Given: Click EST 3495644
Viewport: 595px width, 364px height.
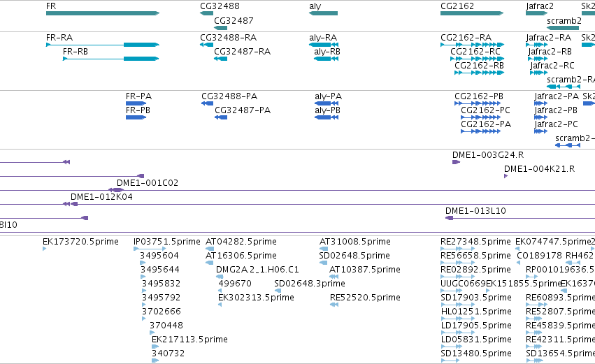Looking at the screenshot, I should 159,270.
